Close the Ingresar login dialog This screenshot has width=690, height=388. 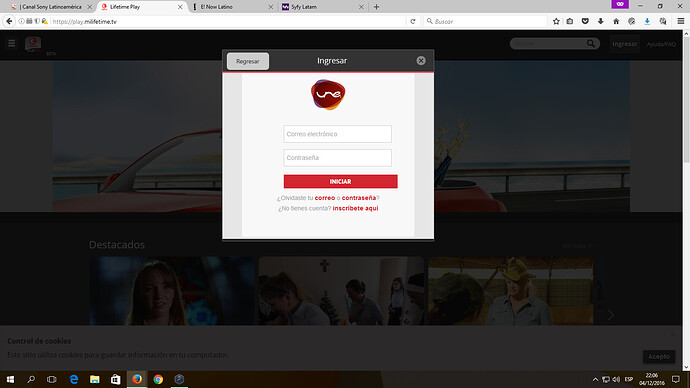421,61
